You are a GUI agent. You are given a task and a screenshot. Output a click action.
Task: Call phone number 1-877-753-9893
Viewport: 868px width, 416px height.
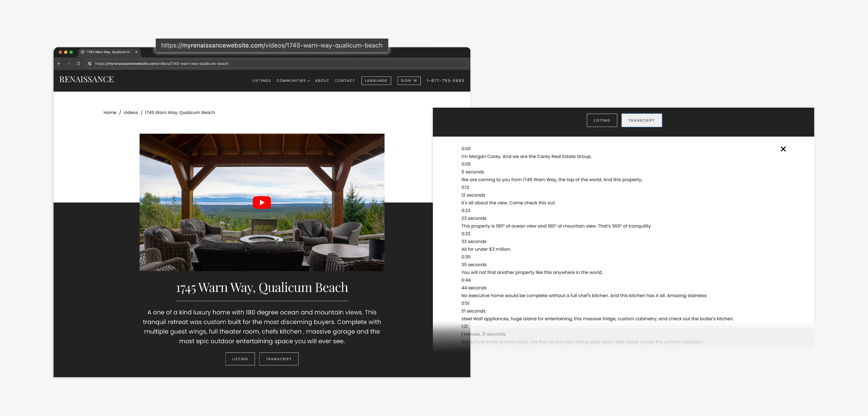point(445,81)
